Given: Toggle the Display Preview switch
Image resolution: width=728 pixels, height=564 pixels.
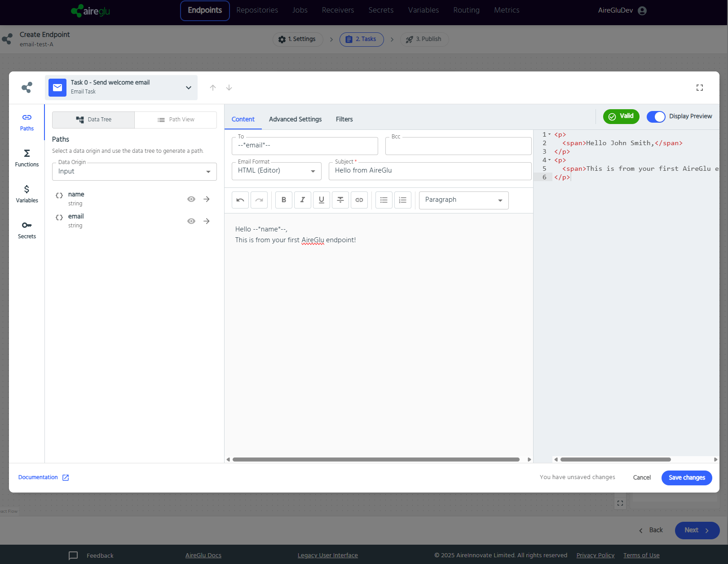Looking at the screenshot, I should tap(656, 116).
